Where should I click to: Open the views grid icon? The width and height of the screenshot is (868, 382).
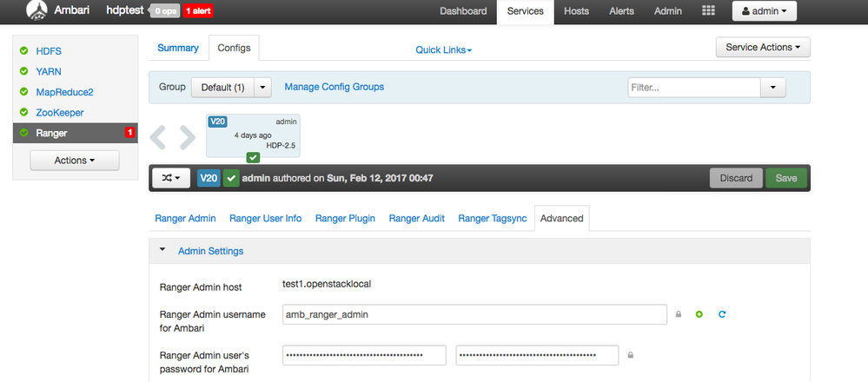tap(708, 11)
